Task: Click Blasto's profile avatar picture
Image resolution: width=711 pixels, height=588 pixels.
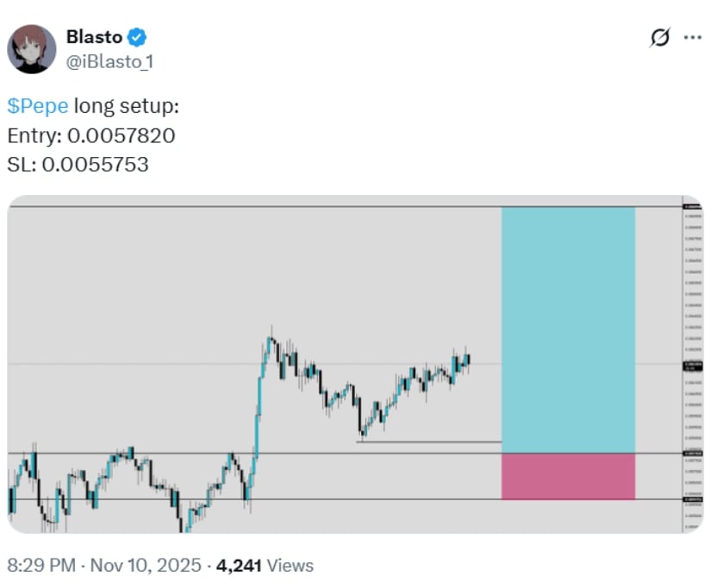Action: 32,49
